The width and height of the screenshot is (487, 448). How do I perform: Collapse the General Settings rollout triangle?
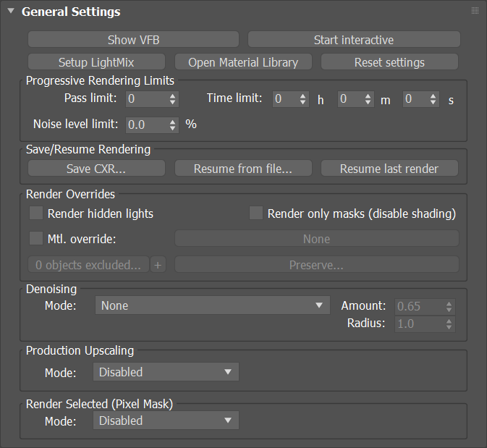[11, 11]
